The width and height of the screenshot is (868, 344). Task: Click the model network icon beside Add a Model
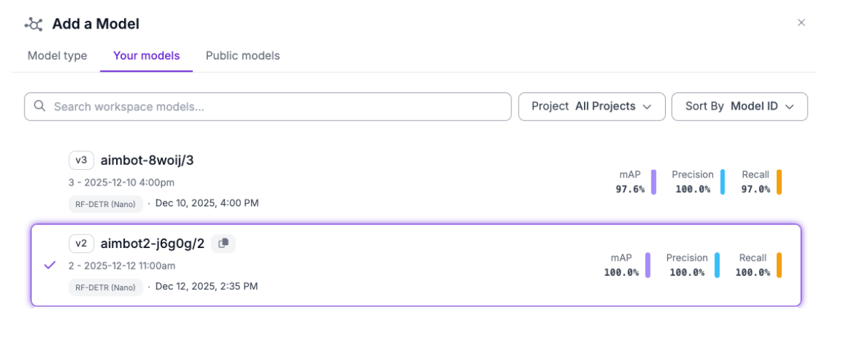(34, 24)
